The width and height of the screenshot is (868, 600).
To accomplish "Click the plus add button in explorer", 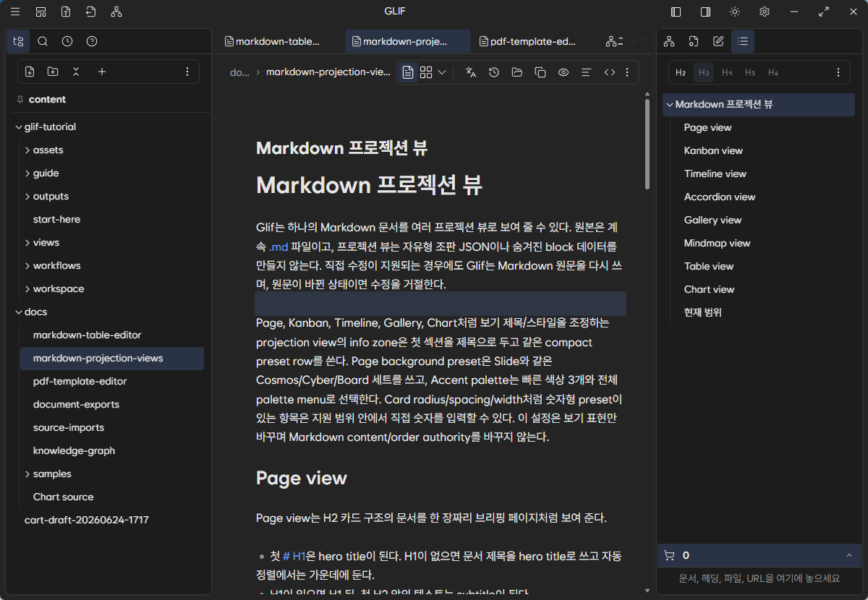I will tap(102, 72).
